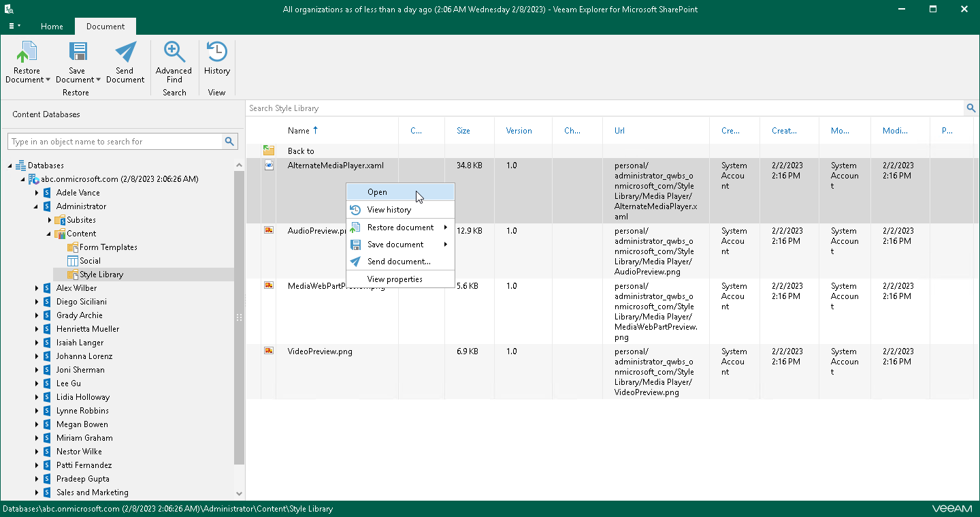The width and height of the screenshot is (980, 517).
Task: Expand the Subsites folder node
Action: pos(50,220)
